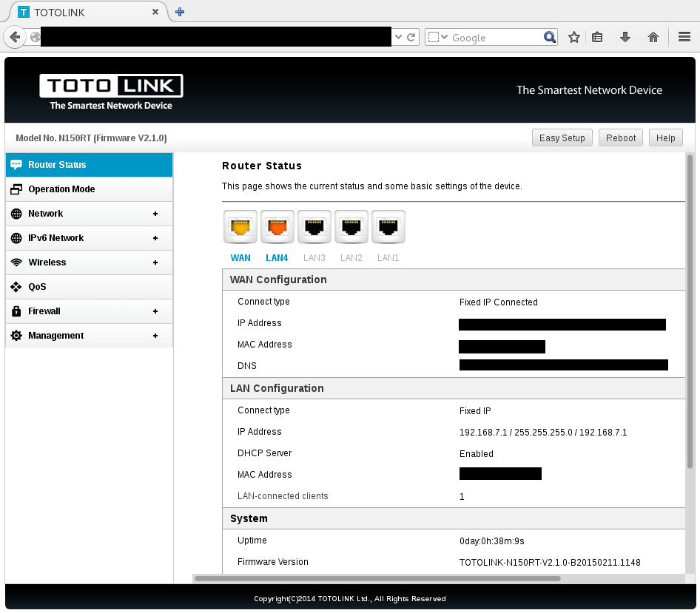Click the Reboot button

pos(621,138)
